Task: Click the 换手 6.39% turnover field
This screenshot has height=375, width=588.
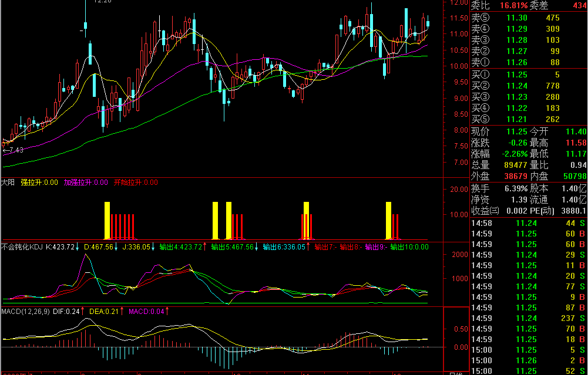Action: click(x=499, y=188)
